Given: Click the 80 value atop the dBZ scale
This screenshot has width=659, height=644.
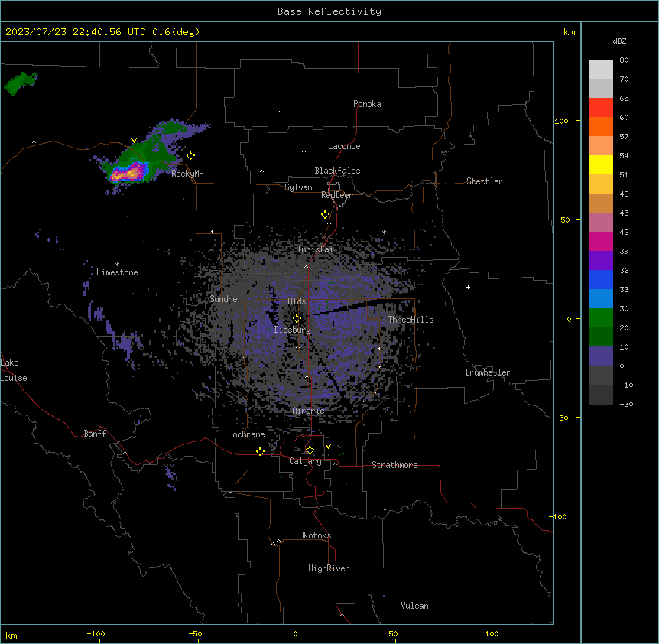Looking at the screenshot, I should pyautogui.click(x=624, y=60).
